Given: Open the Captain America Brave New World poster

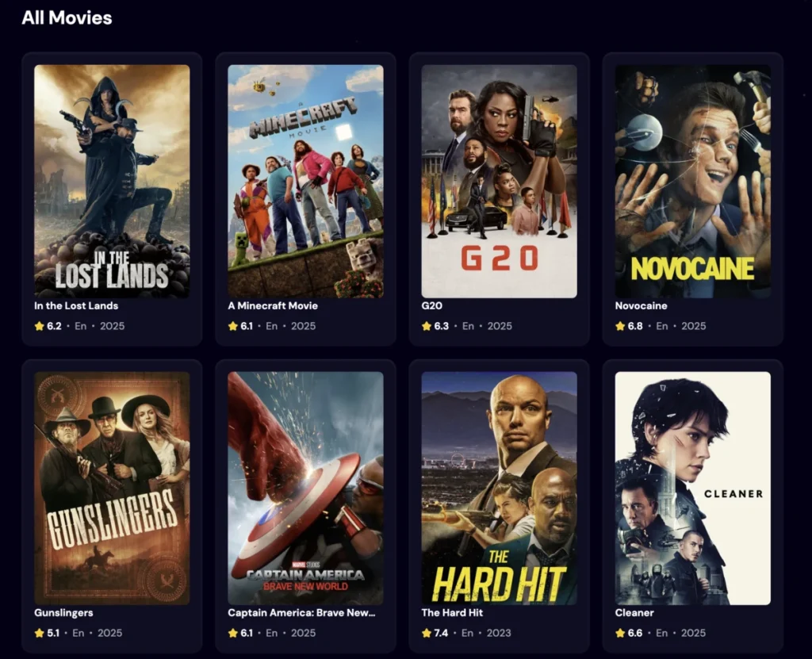Looking at the screenshot, I should click(305, 488).
